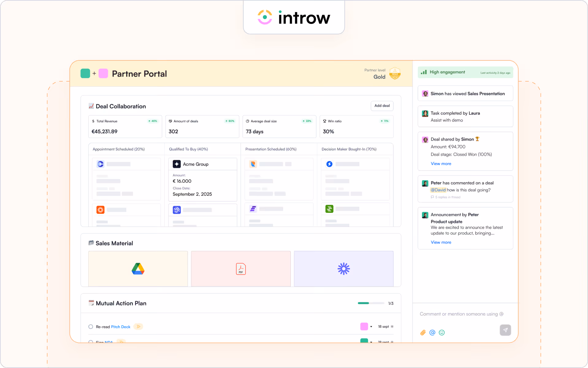Open the Pitch Deck link
This screenshot has height=368, width=588.
120,327
